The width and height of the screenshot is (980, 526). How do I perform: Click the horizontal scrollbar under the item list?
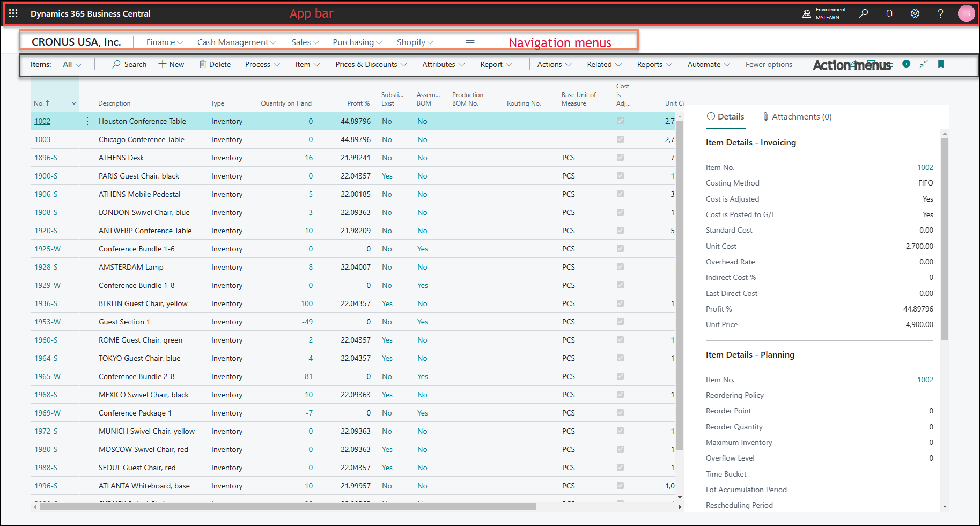[288, 507]
